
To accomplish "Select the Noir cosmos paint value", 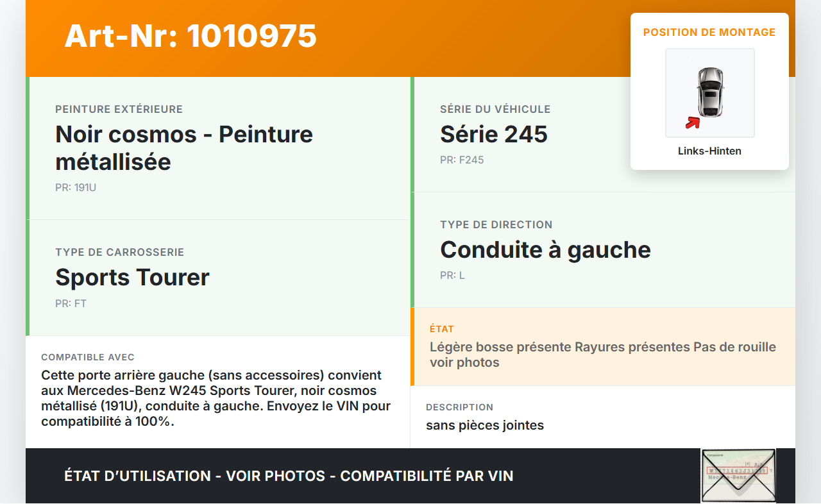I will pyautogui.click(x=184, y=147).
